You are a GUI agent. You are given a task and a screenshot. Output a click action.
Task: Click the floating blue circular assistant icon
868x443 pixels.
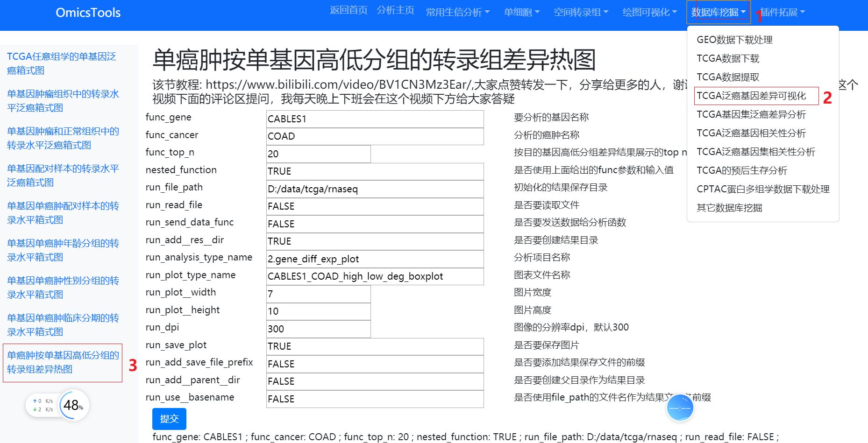tap(680, 408)
